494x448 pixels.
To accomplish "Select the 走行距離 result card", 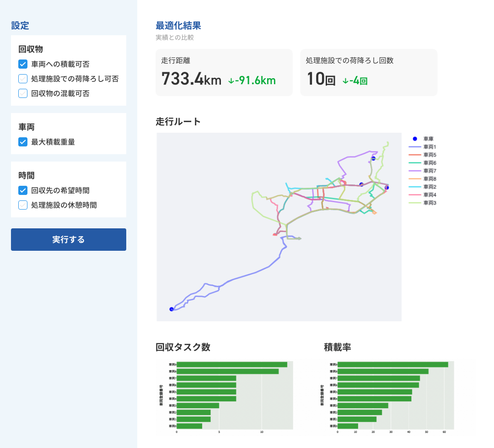I will (x=224, y=72).
